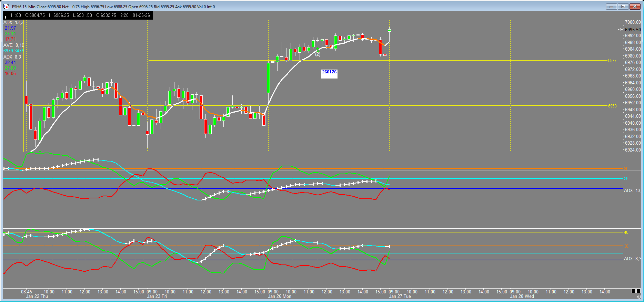Image resolution: width=644 pixels, height=302 pixels.
Task: Click the (2) marker on the chart
Action: coord(318,54)
